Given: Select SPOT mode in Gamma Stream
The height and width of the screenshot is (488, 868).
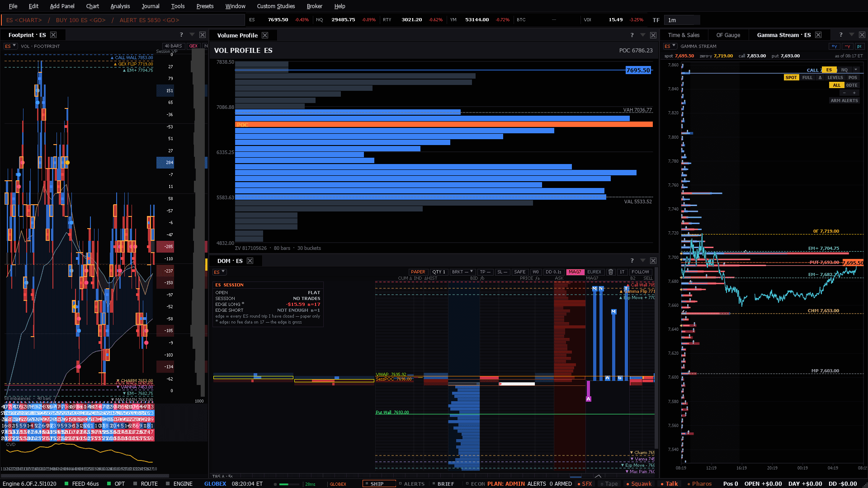Looking at the screenshot, I should (791, 78).
